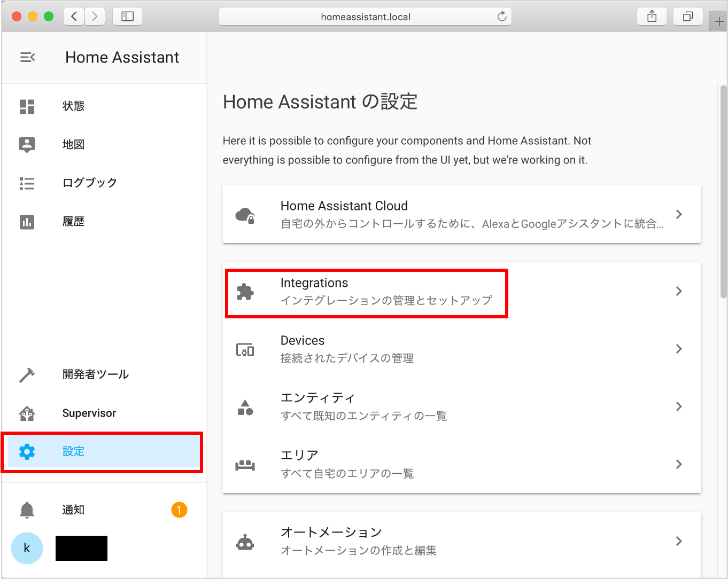Click 'すべて自宅のエリアの一覧' description
The image size is (728, 579).
pyautogui.click(x=347, y=474)
